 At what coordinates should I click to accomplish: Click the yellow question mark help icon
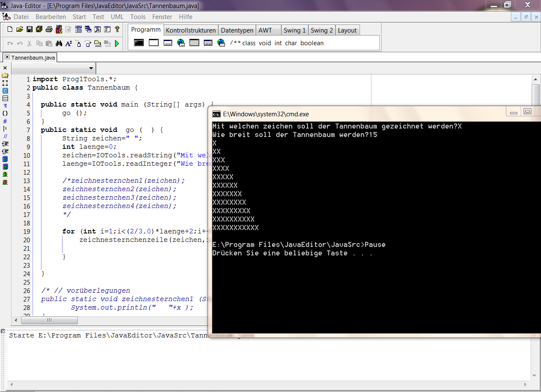tap(117, 30)
